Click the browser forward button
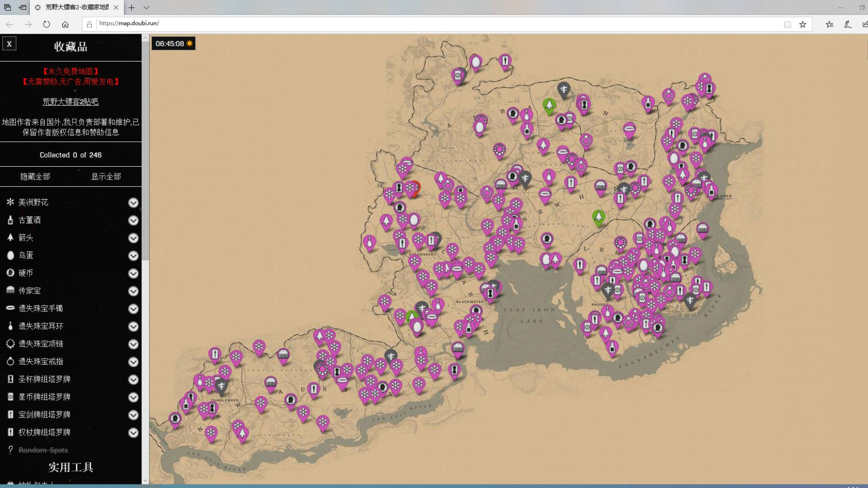This screenshot has width=868, height=488. coord(28,24)
